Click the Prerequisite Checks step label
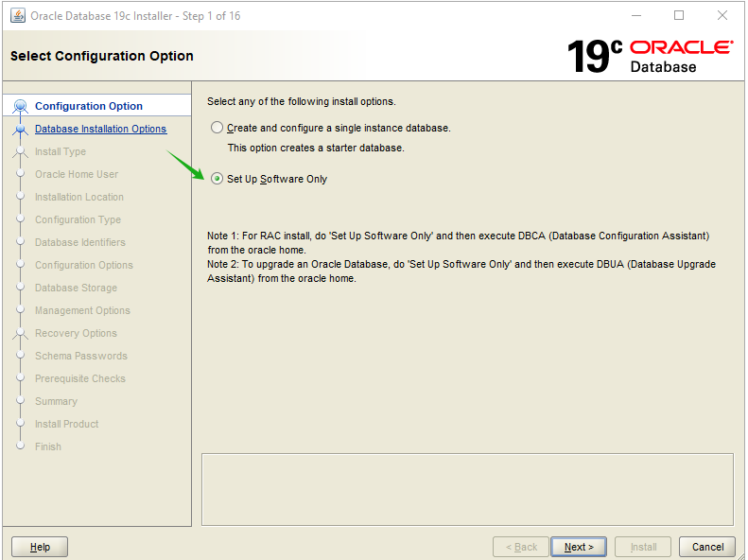 tap(80, 378)
